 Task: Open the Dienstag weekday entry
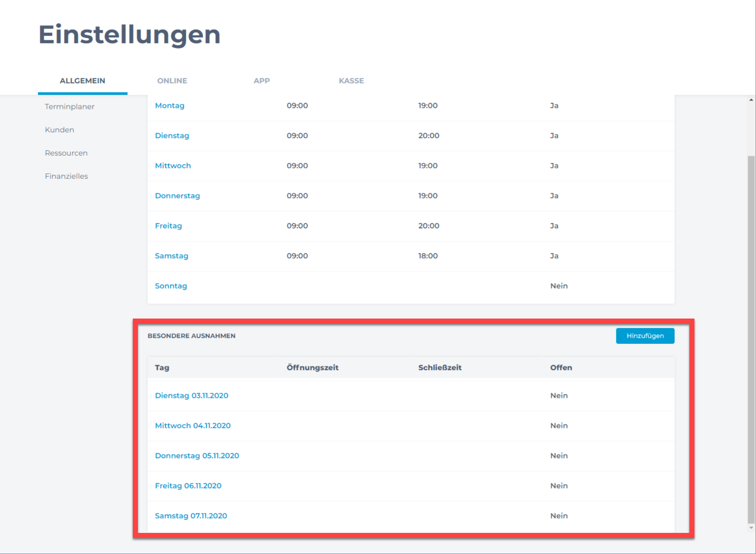pyautogui.click(x=172, y=135)
